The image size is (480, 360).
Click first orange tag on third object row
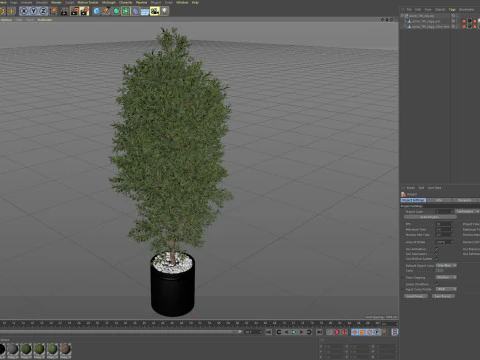click(x=464, y=26)
